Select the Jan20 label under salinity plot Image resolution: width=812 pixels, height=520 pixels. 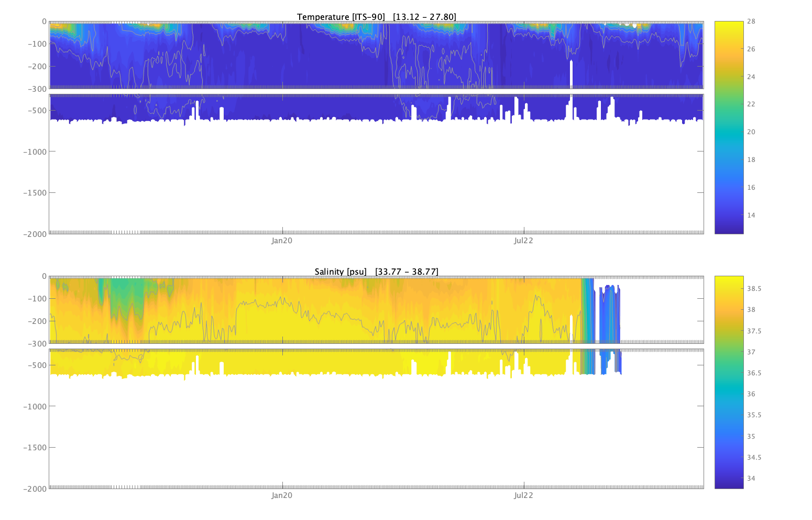point(282,495)
